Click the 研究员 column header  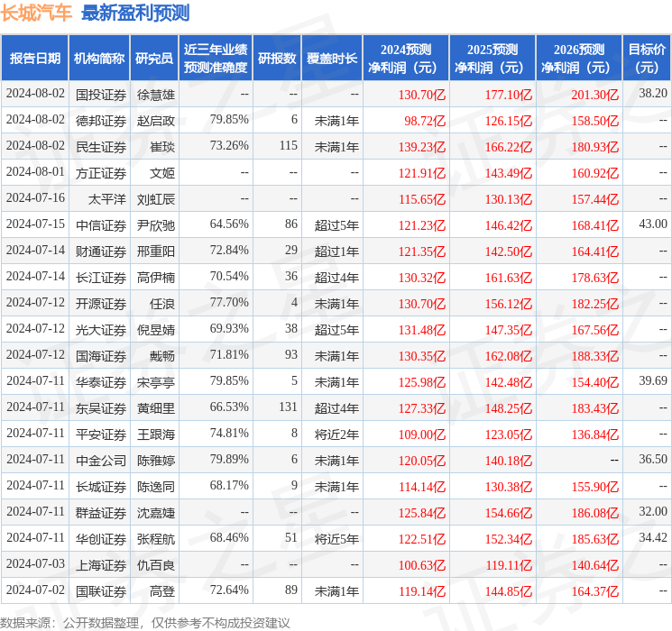[x=154, y=59]
